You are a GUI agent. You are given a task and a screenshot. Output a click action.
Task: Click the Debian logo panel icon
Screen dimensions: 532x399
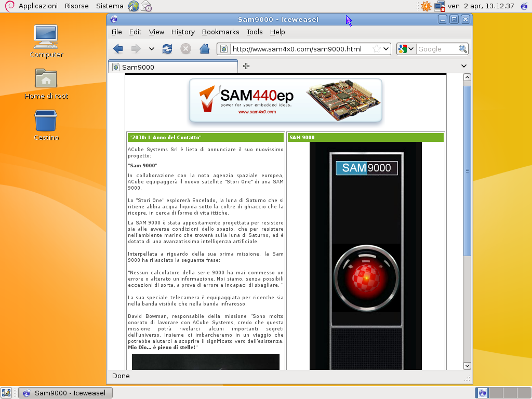point(9,6)
